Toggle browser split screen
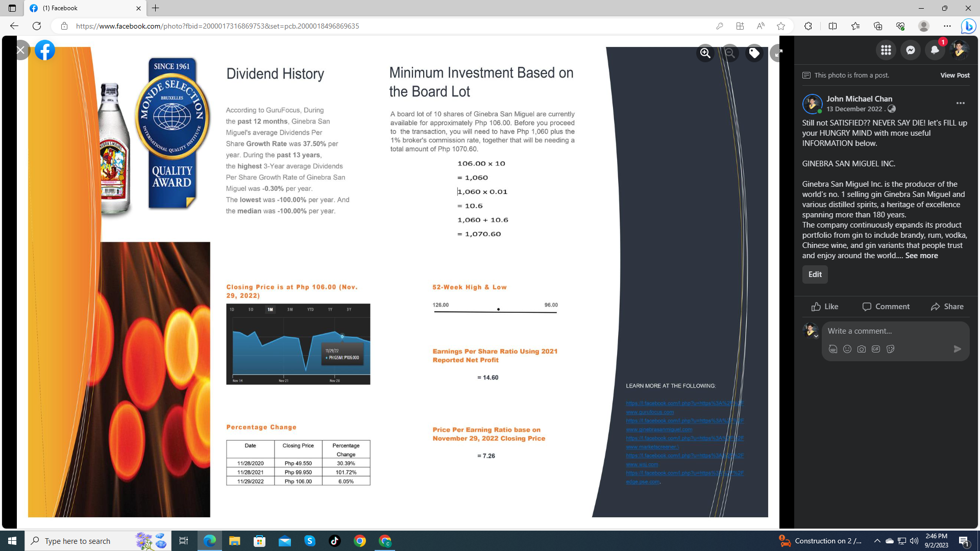980x551 pixels. coord(832,26)
